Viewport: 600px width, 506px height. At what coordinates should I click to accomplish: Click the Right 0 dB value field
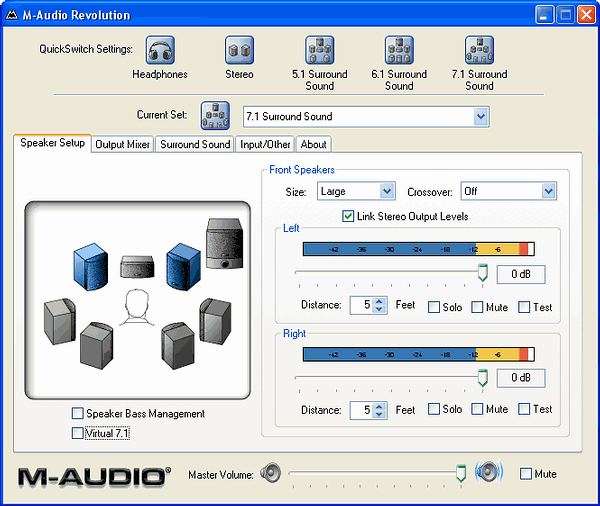pos(521,378)
